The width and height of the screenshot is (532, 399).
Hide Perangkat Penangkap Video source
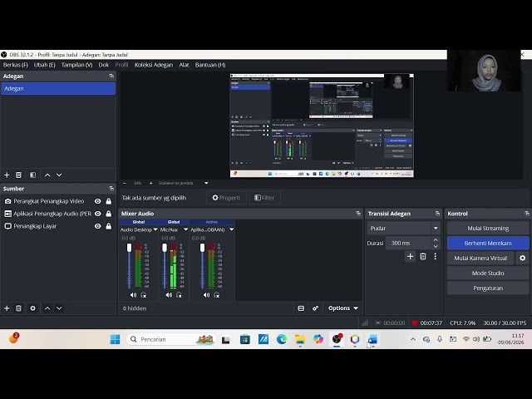click(x=98, y=201)
